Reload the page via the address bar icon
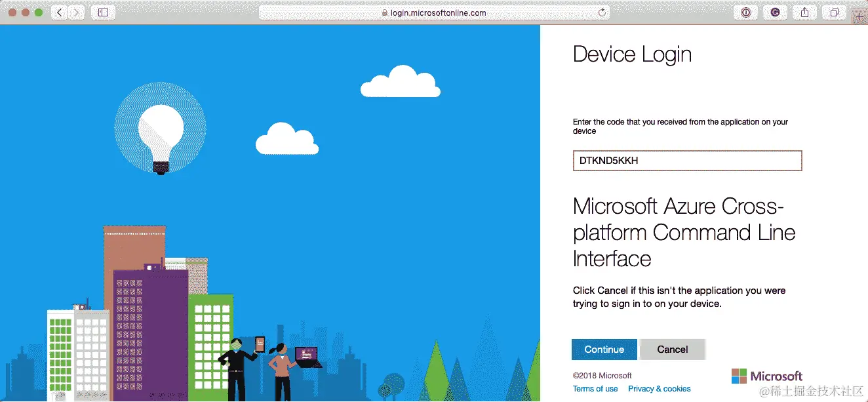The image size is (868, 402). pyautogui.click(x=602, y=12)
